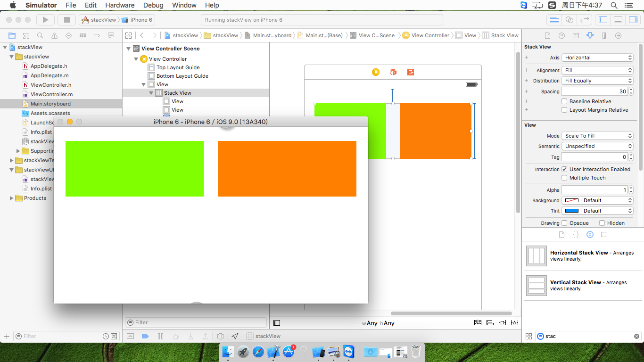Image resolution: width=644 pixels, height=362 pixels.
Task: Open the Media library tab
Action: coord(604,234)
